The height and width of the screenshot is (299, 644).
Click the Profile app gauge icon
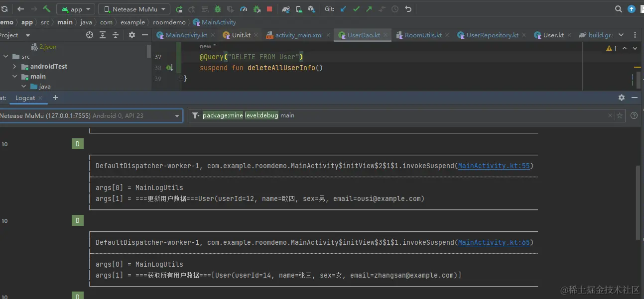pyautogui.click(x=244, y=9)
